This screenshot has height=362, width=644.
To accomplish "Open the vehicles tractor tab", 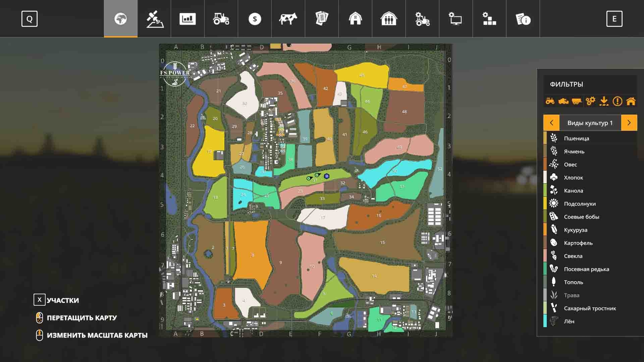I will pos(221,19).
